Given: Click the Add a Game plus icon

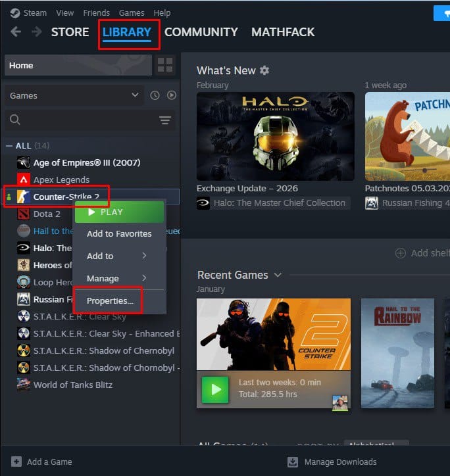Looking at the screenshot, I should click(16, 462).
